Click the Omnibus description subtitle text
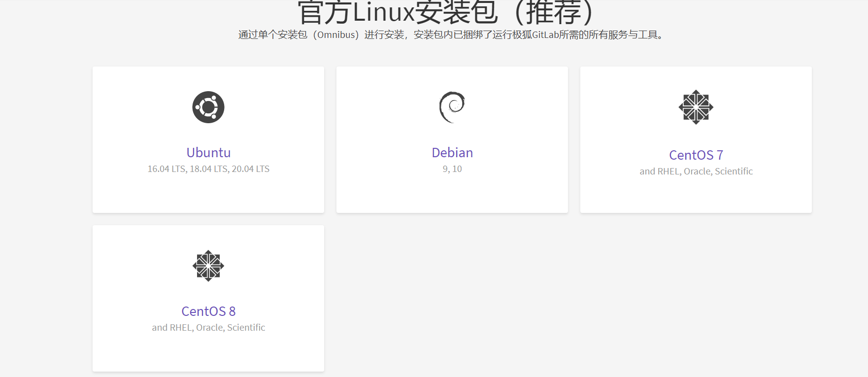Viewport: 868px width, 377px height. [451, 34]
